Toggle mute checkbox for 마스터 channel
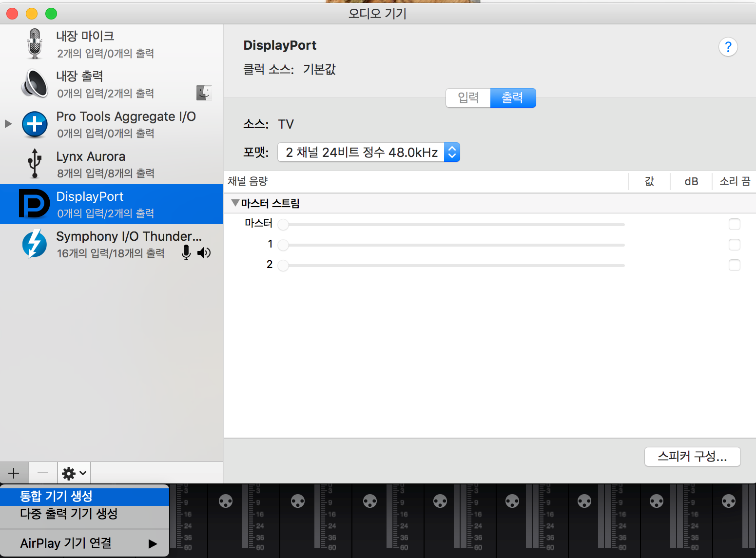This screenshot has width=756, height=558. [734, 224]
